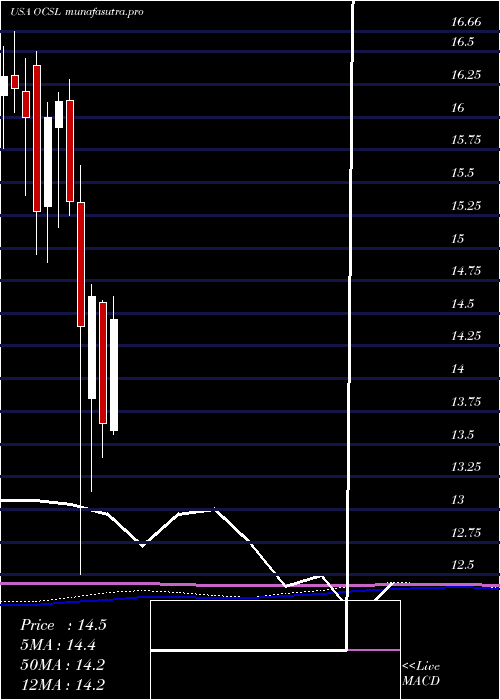The width and height of the screenshot is (500, 700).
Task: Click the 13 price axis label
Action: tap(457, 500)
